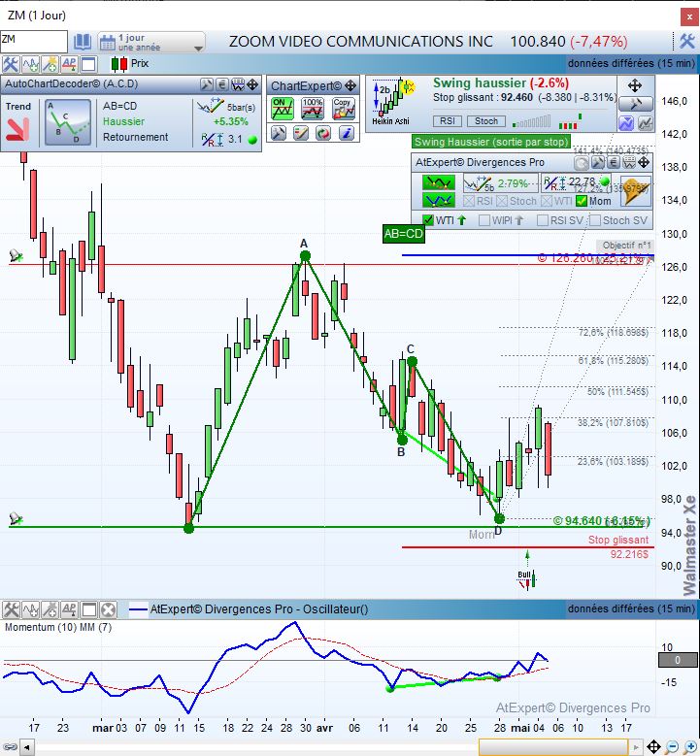
Task: Click the Swing panel move handle
Action: click(634, 85)
